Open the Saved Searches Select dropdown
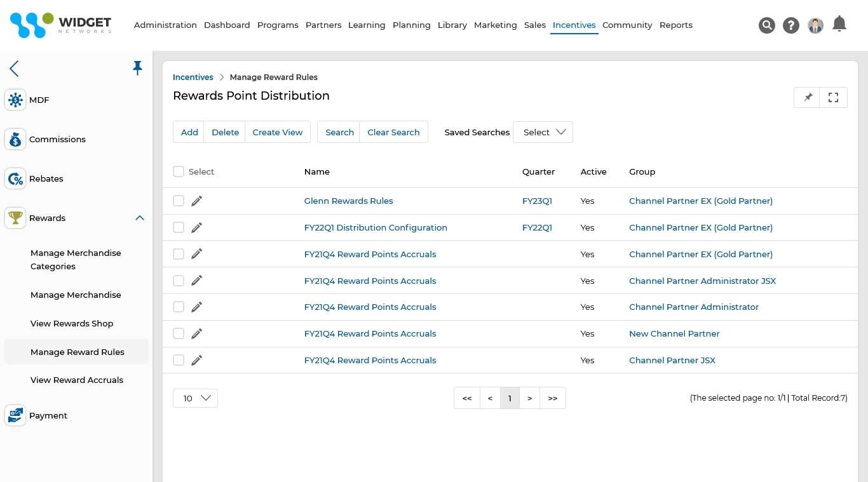The image size is (868, 482). tap(543, 132)
